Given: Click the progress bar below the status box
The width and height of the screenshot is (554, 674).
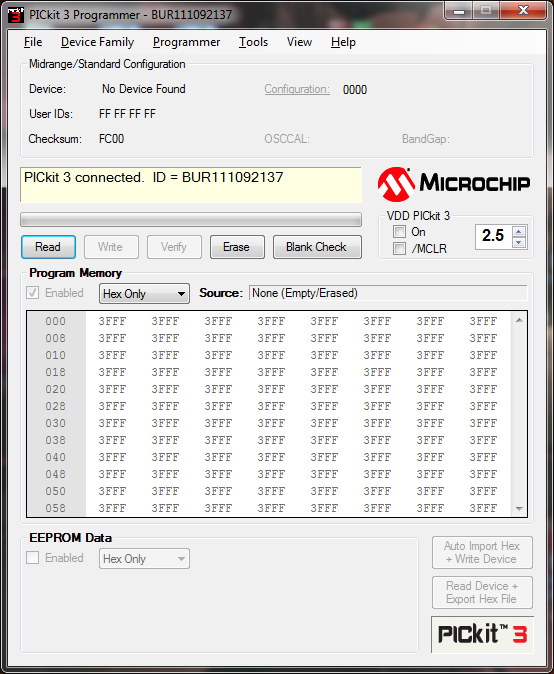Looking at the screenshot, I should coord(191,220).
